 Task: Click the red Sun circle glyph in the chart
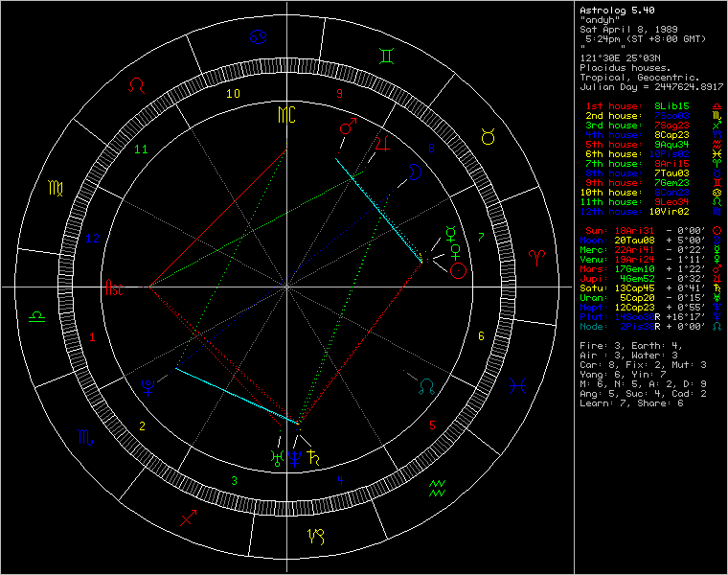pyautogui.click(x=459, y=271)
